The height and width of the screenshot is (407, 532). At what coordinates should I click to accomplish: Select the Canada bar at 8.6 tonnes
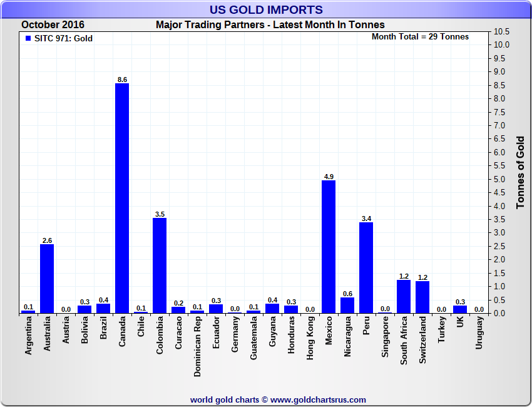[122, 198]
